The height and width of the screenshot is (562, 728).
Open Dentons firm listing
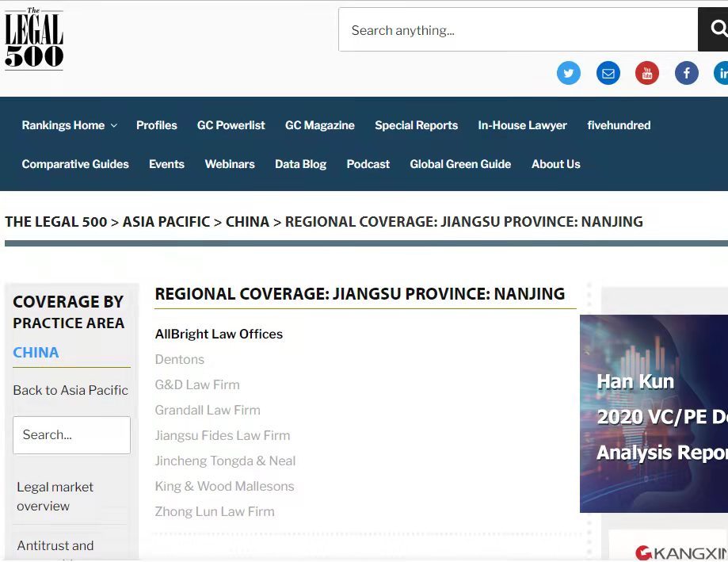pos(180,360)
